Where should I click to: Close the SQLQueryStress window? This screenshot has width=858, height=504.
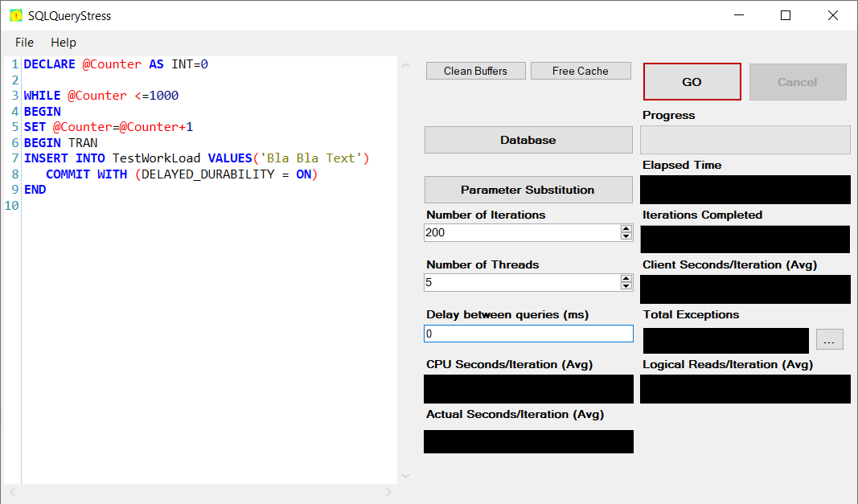[x=833, y=15]
